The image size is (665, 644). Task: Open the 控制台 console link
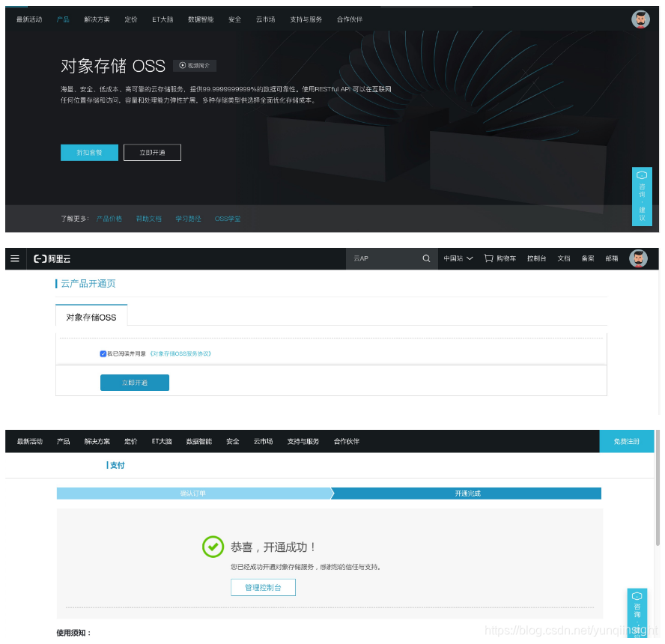coord(536,258)
